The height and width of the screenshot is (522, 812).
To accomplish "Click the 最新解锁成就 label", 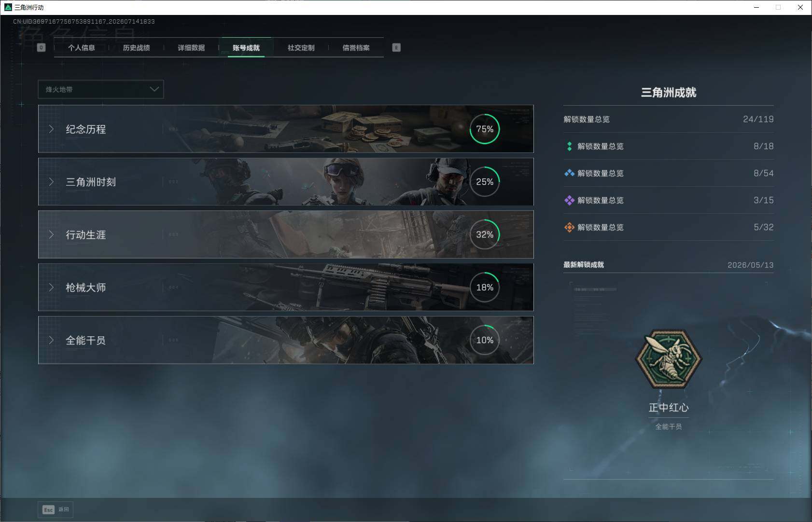I will 583,265.
